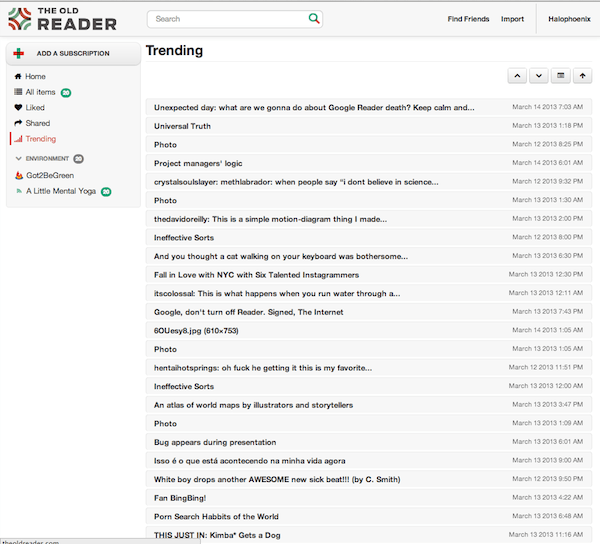Click The Old Reader logo
Image resolution: width=600 pixels, height=544 pixels.
point(62,19)
